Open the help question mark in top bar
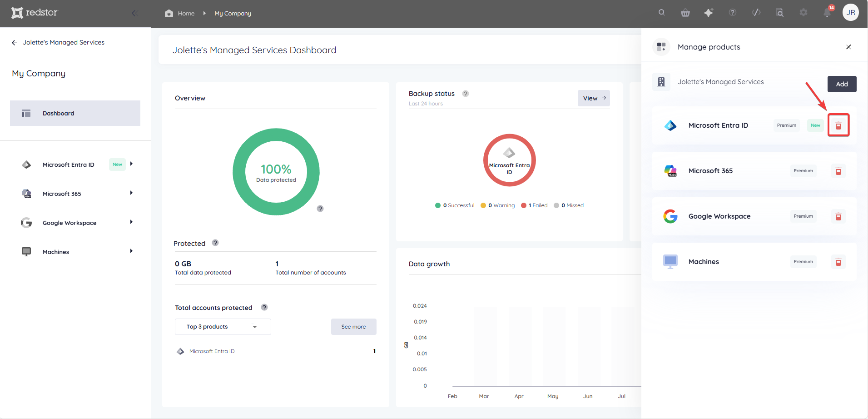Image resolution: width=868 pixels, height=419 pixels. [733, 13]
